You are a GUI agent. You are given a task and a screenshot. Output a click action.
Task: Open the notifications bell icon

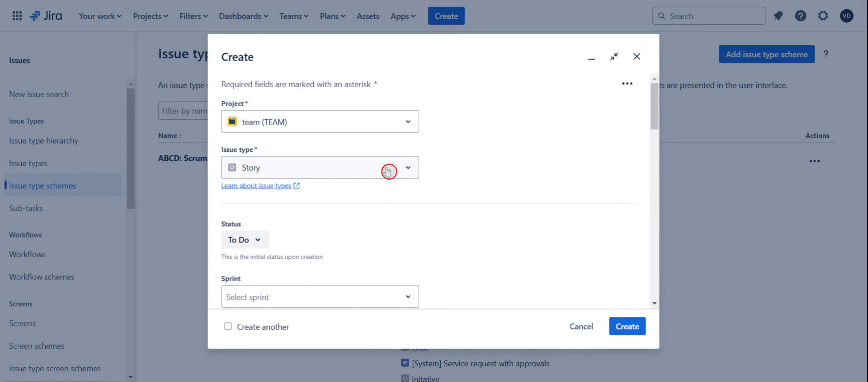[778, 16]
